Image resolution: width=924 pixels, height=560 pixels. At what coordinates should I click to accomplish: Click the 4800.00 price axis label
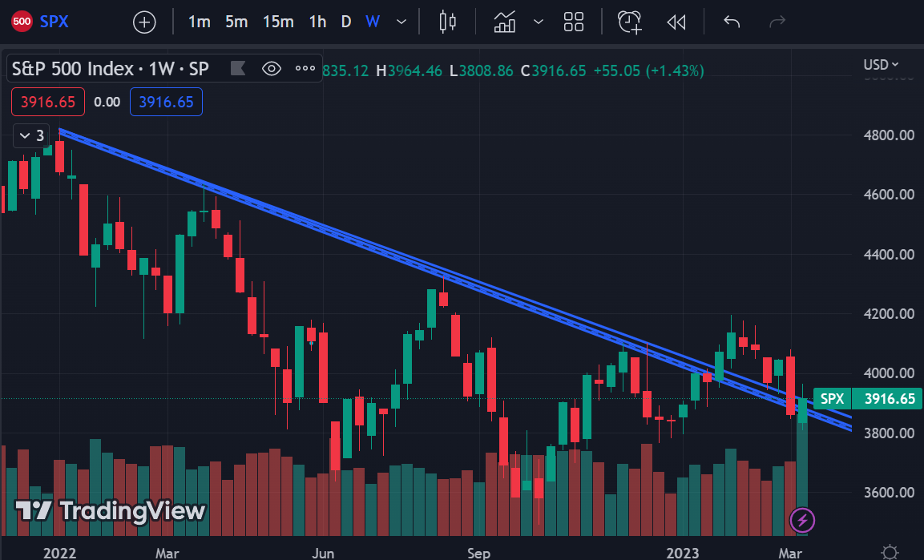tap(889, 135)
